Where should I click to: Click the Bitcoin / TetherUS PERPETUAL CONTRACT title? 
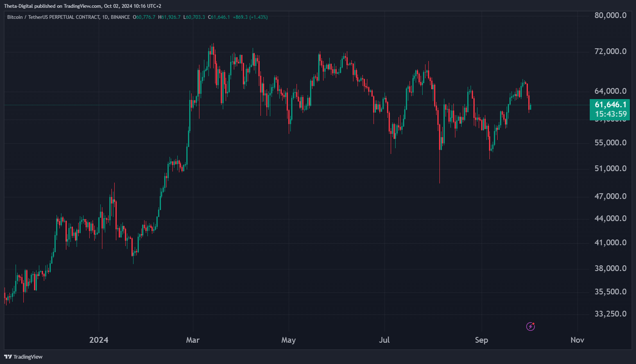tap(53, 17)
